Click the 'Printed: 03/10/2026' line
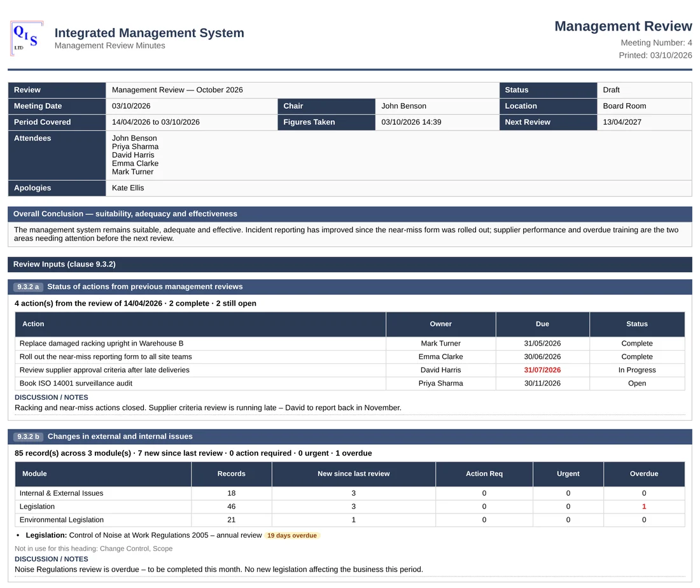 [655, 55]
